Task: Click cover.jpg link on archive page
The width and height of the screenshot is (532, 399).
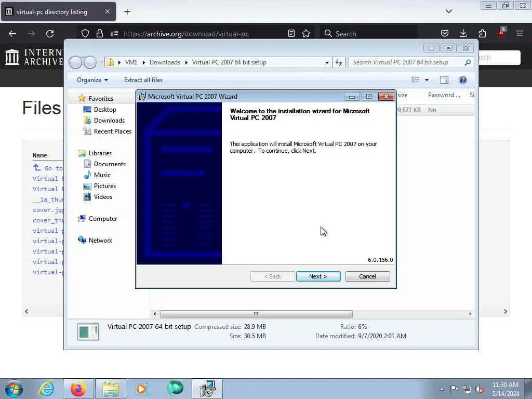Action: [x=48, y=210]
